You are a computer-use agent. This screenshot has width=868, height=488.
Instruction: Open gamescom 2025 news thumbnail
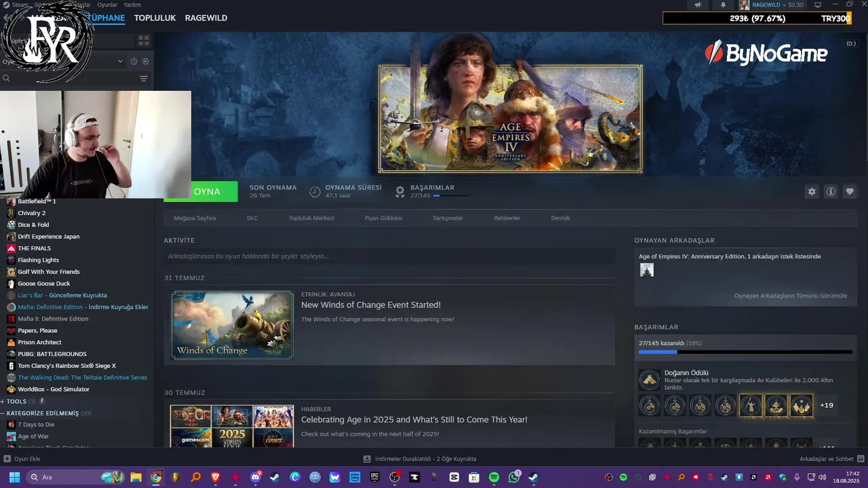click(232, 426)
